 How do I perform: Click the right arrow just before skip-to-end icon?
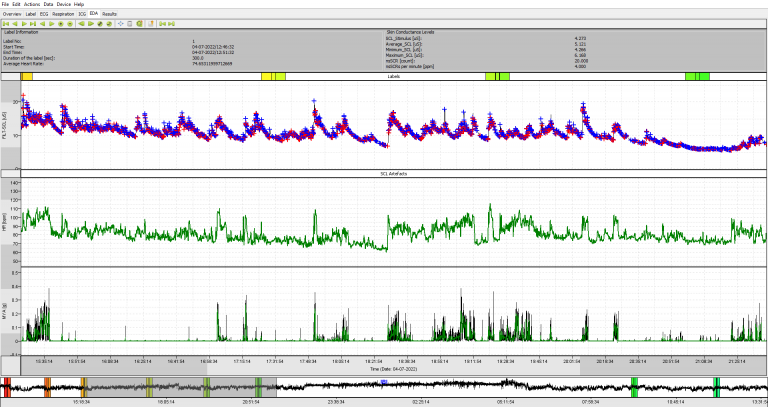coord(24,24)
